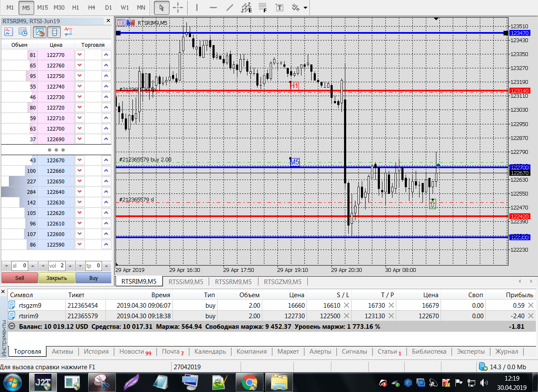
Task: Switch to the История tab
Action: pos(96,352)
